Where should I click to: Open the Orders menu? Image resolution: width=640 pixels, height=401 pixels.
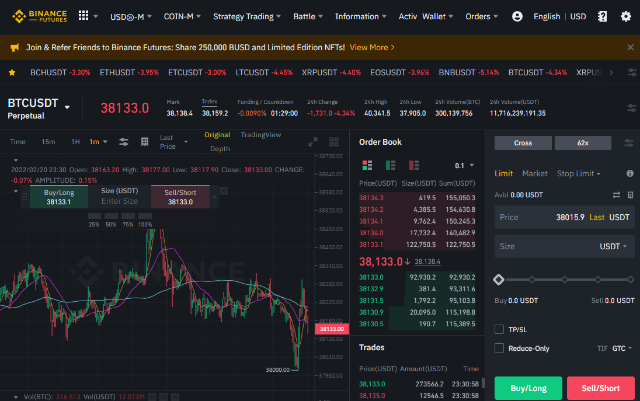[x=482, y=16]
